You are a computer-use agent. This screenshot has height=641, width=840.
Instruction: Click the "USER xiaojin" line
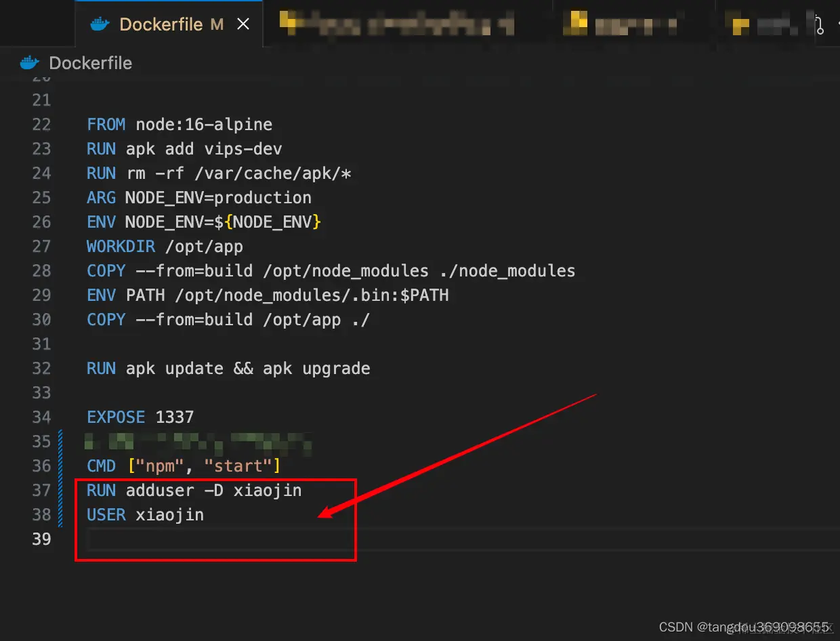pyautogui.click(x=145, y=515)
